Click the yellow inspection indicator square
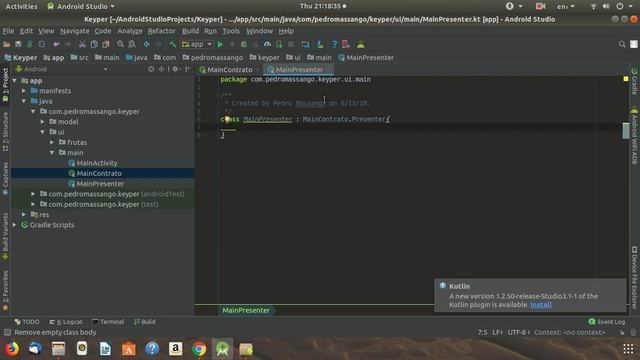Screen dimensions: 640x360 tap(626, 78)
